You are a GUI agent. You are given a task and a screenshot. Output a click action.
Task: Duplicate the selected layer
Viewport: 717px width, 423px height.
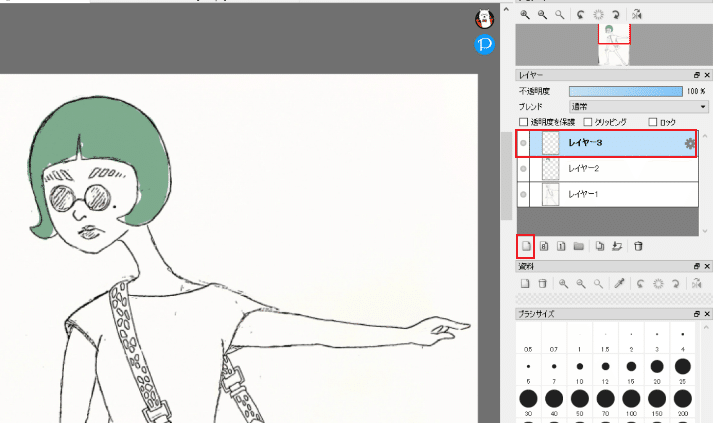(600, 246)
